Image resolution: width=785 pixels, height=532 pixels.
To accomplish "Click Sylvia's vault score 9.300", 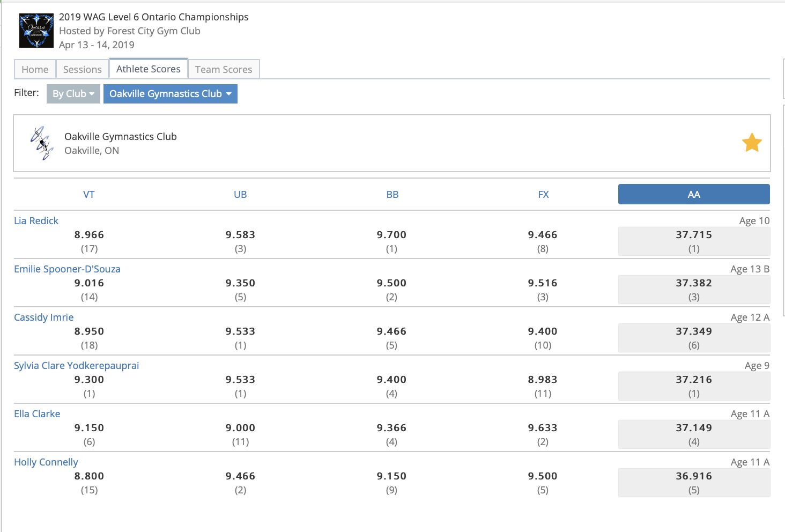I will (89, 380).
